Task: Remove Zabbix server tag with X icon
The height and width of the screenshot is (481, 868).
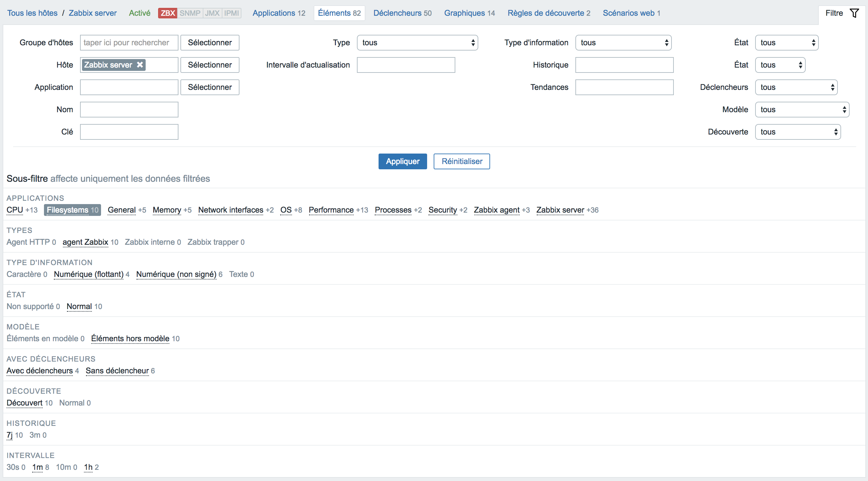Action: click(140, 65)
